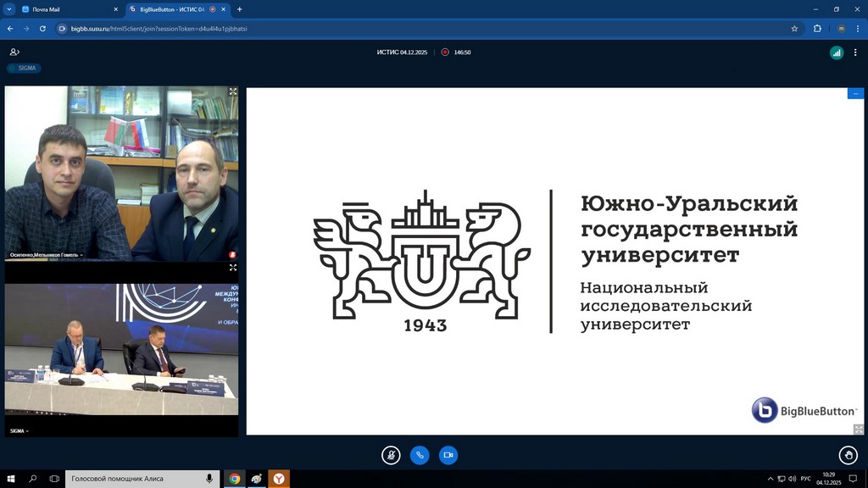The height and width of the screenshot is (488, 868).
Task: Expand the Осипенко, Мельников Гомель name dropdown
Action: 47,254
